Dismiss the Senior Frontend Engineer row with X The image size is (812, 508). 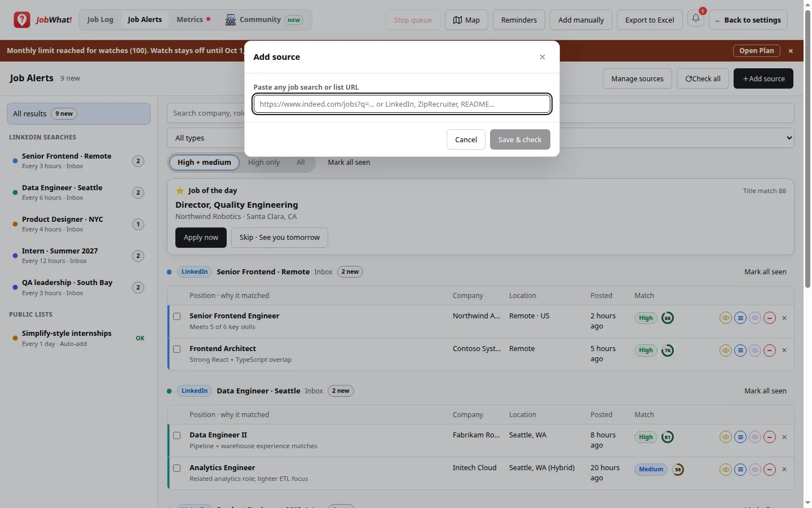(x=784, y=318)
